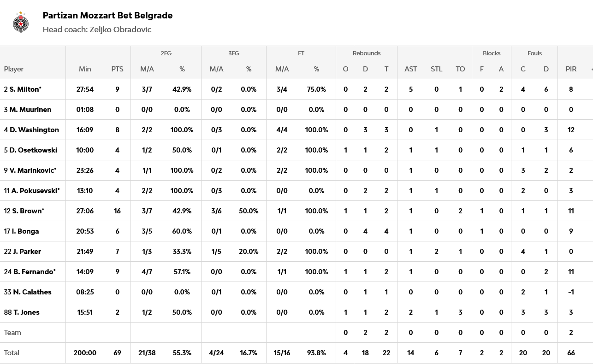Viewport: 593px width, 364px height.
Task: Click the PIR column header
Action: (571, 69)
